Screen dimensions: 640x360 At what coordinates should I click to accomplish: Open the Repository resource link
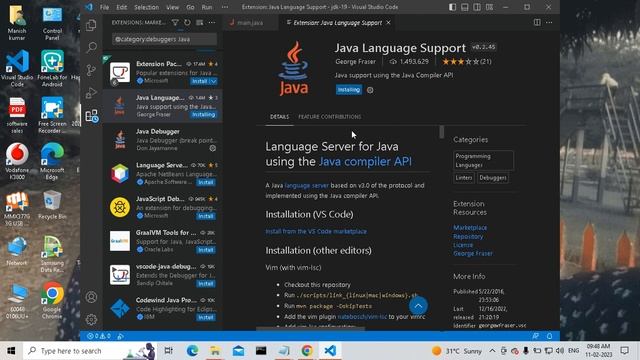[x=468, y=236]
